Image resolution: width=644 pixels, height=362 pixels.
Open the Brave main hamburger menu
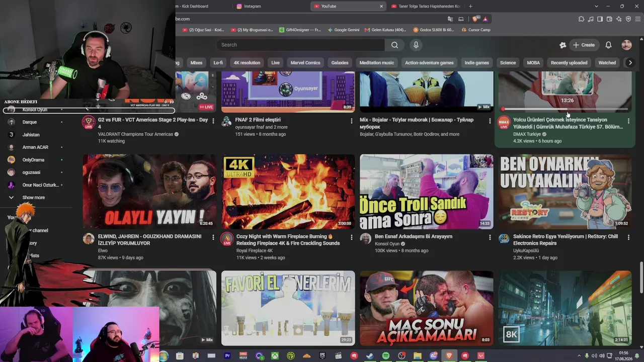[638, 19]
